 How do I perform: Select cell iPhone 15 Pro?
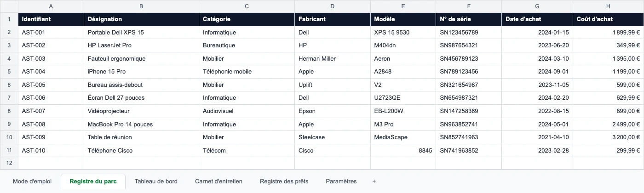coord(142,72)
